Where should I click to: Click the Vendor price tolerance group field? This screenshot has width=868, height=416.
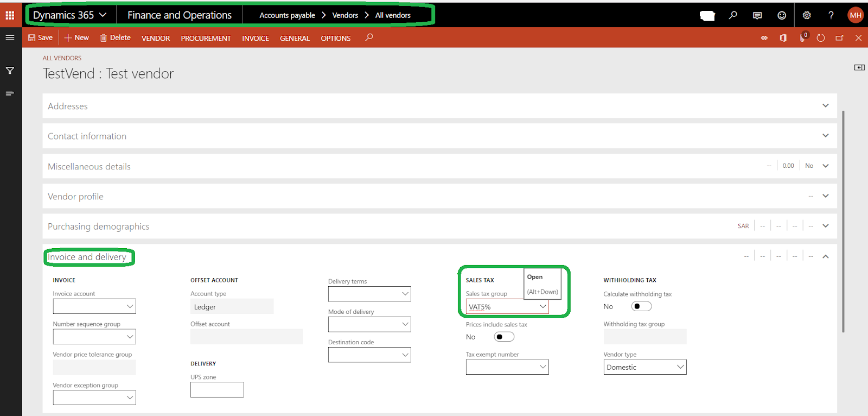coord(94,367)
